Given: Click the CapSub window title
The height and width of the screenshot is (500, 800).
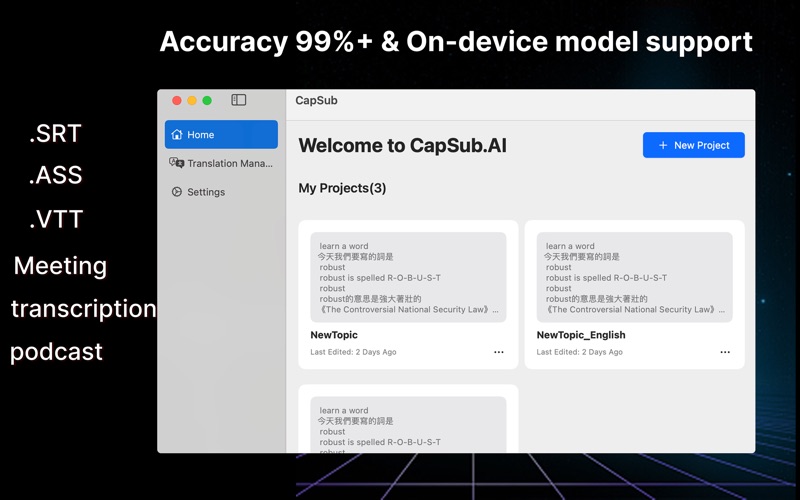Looking at the screenshot, I should click(316, 101).
